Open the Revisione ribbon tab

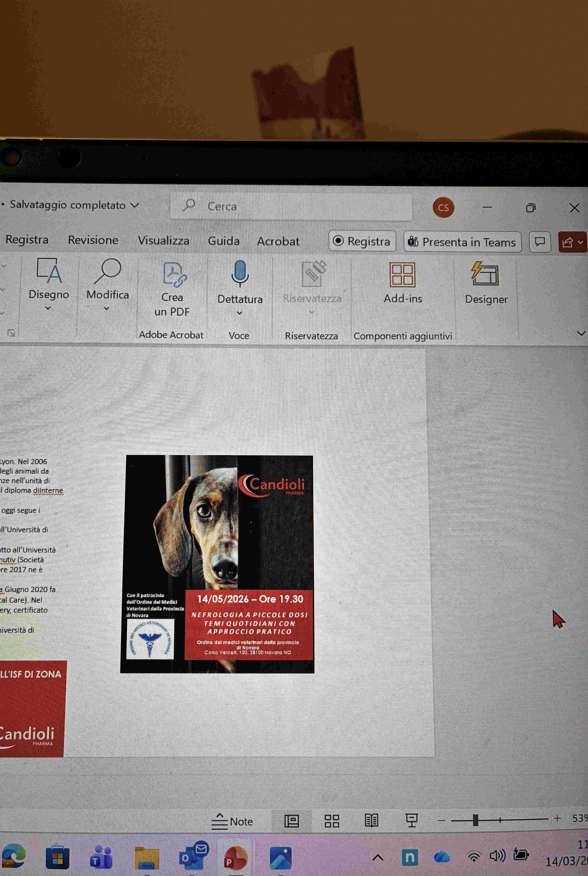click(x=93, y=240)
